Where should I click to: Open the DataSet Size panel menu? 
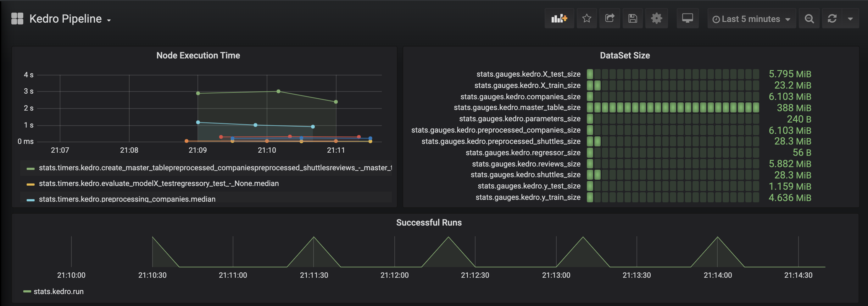pyautogui.click(x=624, y=56)
